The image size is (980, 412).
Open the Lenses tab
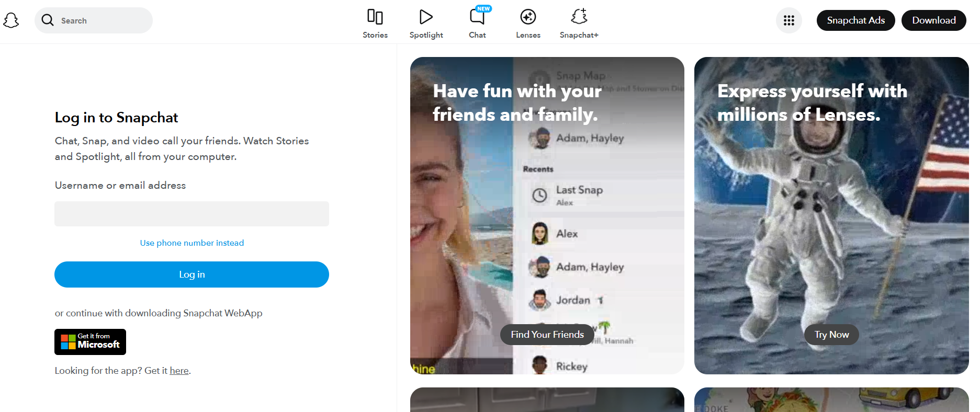(x=528, y=24)
